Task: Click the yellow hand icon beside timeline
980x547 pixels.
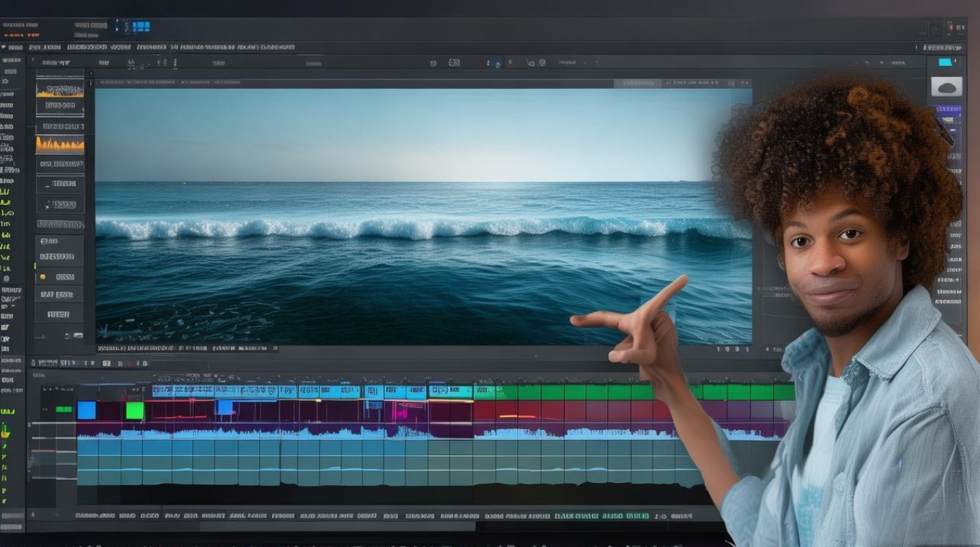Action: click(6, 431)
